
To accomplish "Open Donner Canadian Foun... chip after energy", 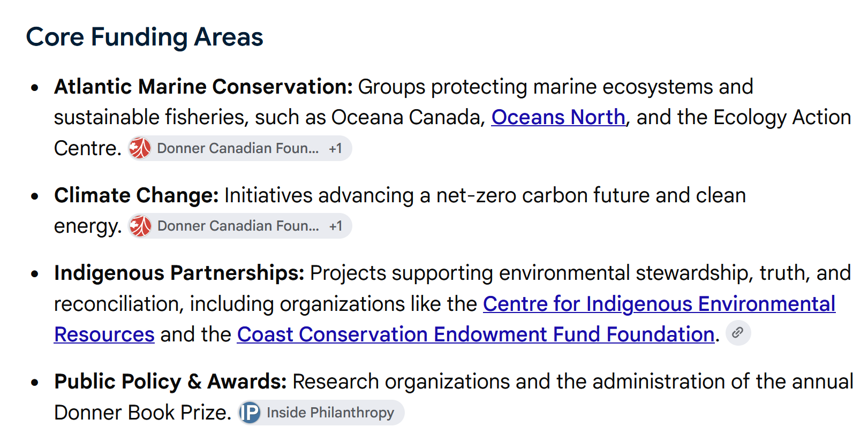I will [238, 226].
